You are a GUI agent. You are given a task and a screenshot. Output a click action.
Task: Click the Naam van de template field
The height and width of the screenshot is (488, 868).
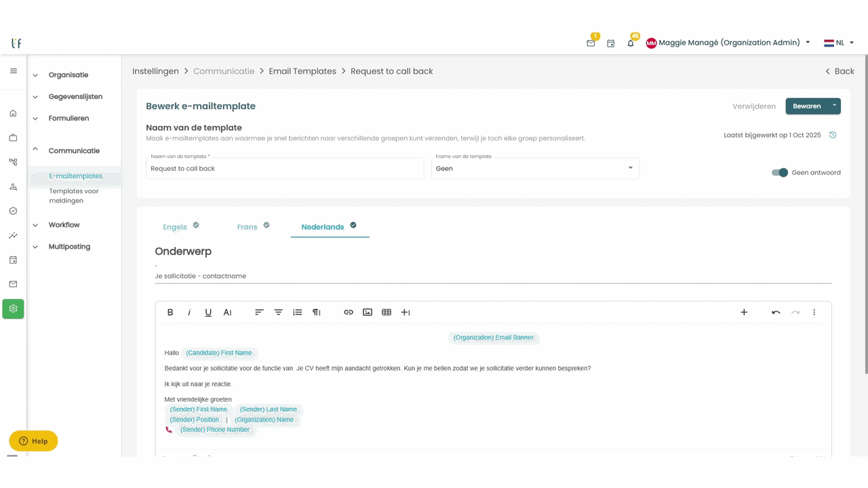285,168
